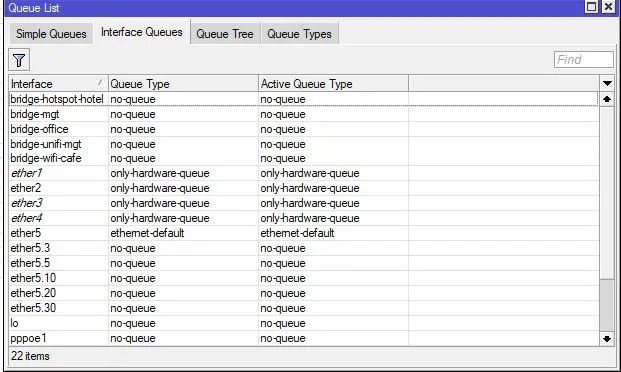The height and width of the screenshot is (372, 621).
Task: Click the 22 items status text
Action: pos(30,356)
